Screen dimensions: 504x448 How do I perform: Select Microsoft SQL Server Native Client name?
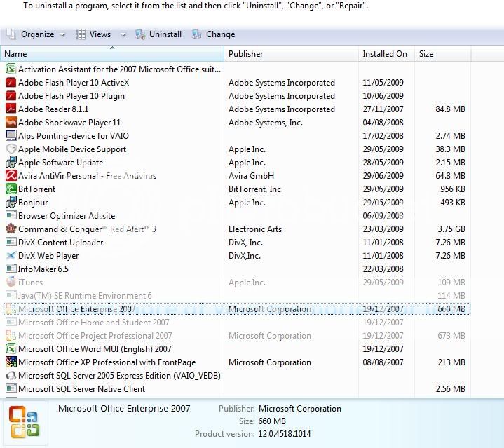(81, 389)
